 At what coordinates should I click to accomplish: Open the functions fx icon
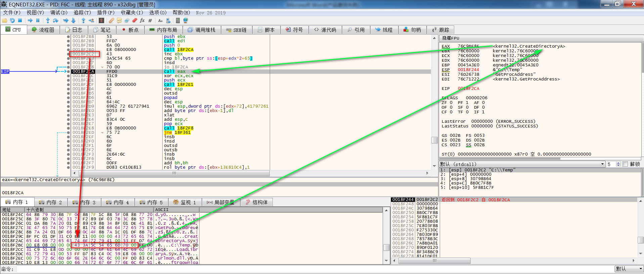point(142,20)
